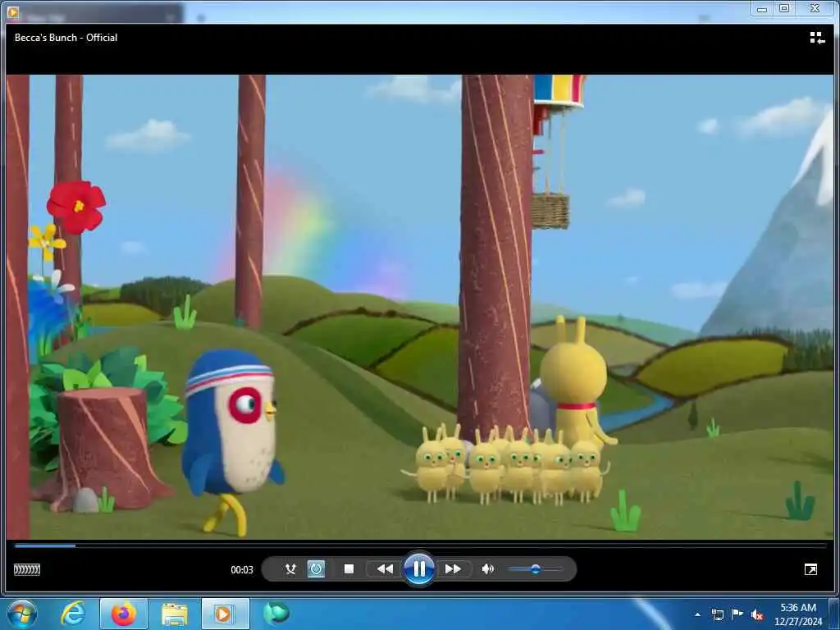Mute the player volume

click(x=487, y=569)
